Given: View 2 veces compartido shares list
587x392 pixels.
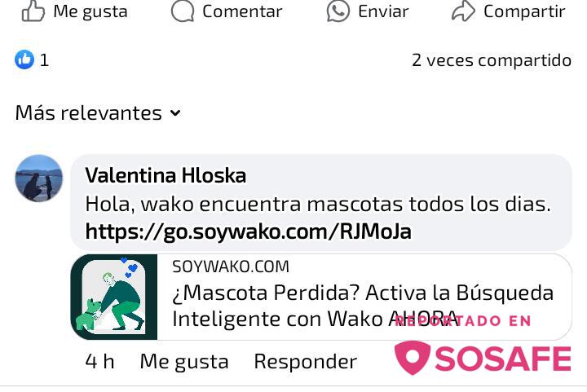Looking at the screenshot, I should (492, 60).
